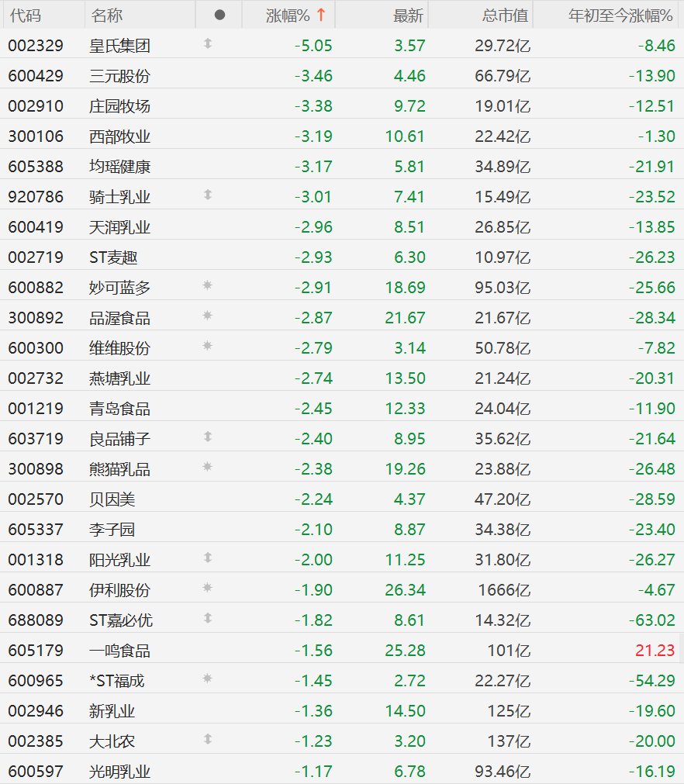
Task: Click the 名称 column header
Action: pyautogui.click(x=106, y=16)
